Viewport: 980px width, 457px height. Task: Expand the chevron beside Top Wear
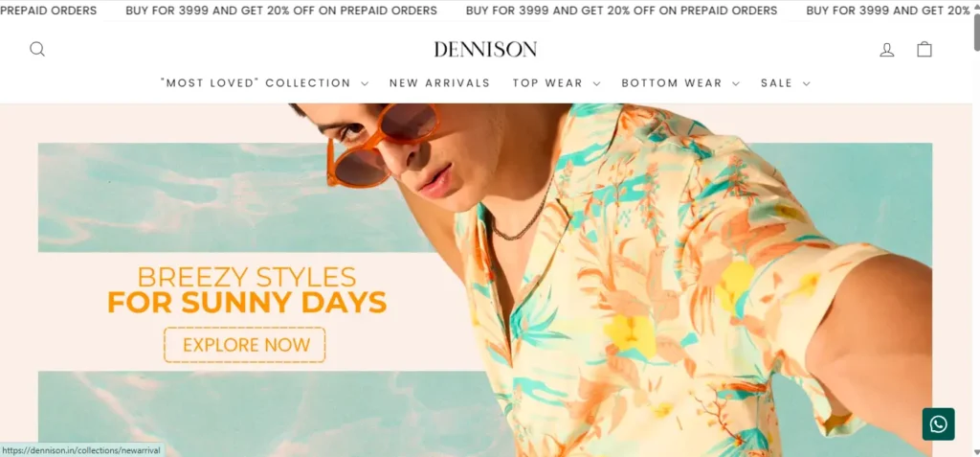[596, 84]
